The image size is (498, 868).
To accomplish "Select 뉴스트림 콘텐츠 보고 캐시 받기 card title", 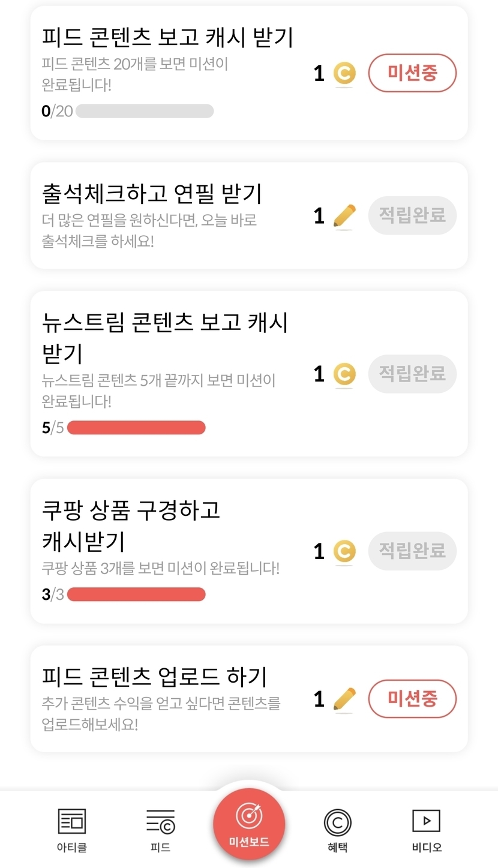I will 164,338.
